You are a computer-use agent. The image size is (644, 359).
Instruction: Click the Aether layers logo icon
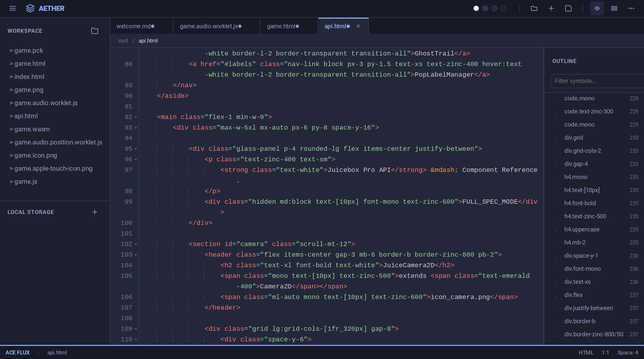click(x=30, y=8)
